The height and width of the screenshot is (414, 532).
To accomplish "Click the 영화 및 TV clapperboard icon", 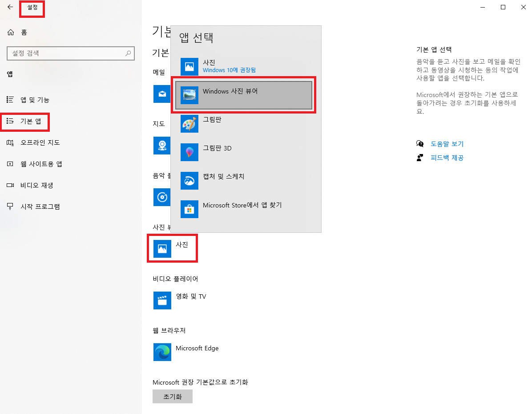I will [x=162, y=300].
